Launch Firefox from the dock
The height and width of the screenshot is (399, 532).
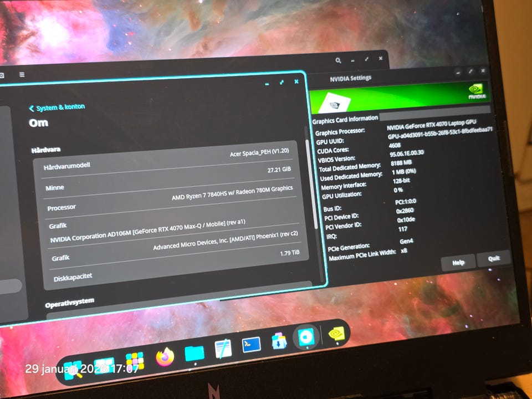coord(165,357)
